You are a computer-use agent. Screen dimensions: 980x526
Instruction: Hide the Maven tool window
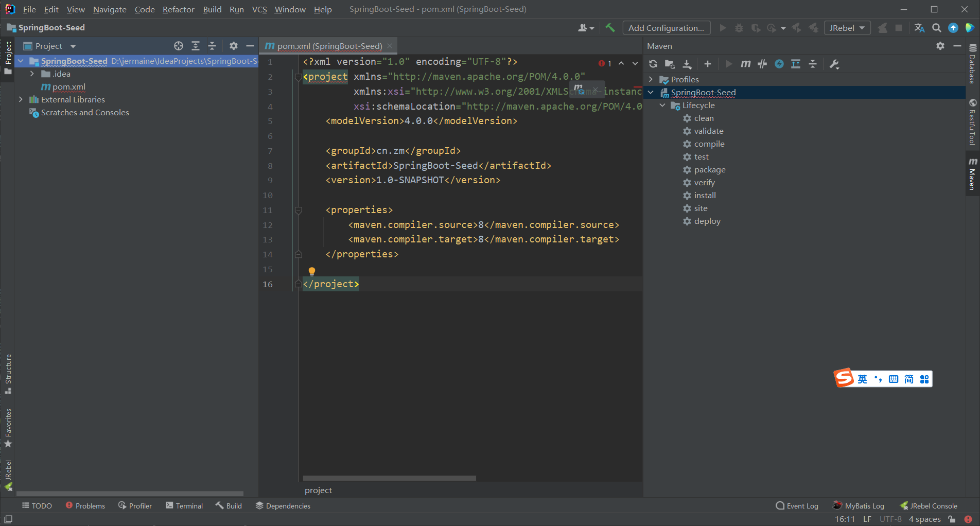[x=957, y=46]
